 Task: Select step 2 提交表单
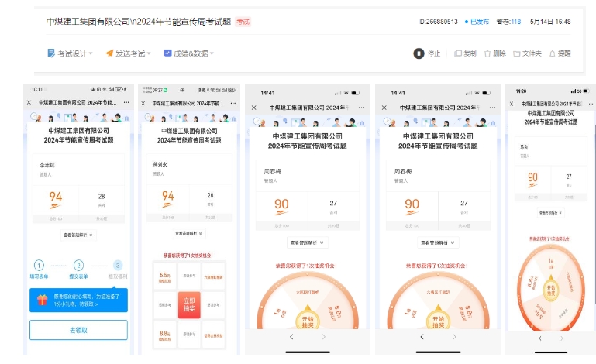78,270
